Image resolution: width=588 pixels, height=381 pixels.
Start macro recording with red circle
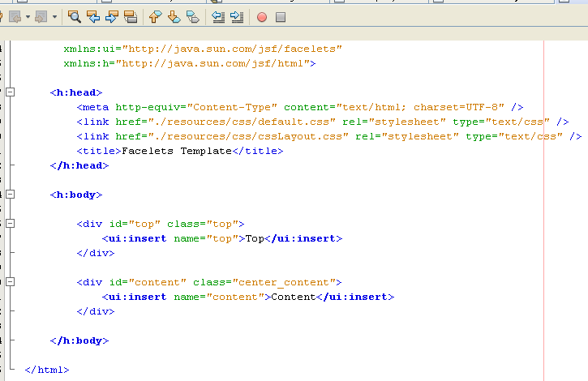262,17
